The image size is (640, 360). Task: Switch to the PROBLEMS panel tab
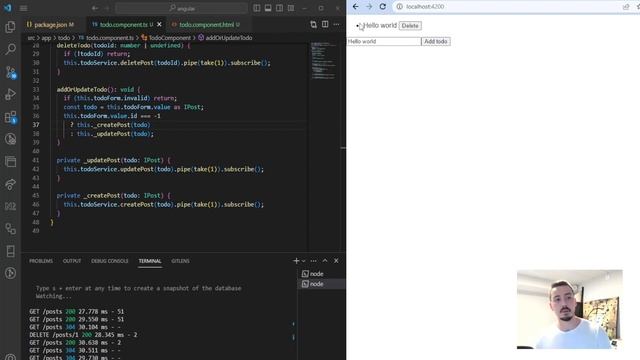pos(41,261)
